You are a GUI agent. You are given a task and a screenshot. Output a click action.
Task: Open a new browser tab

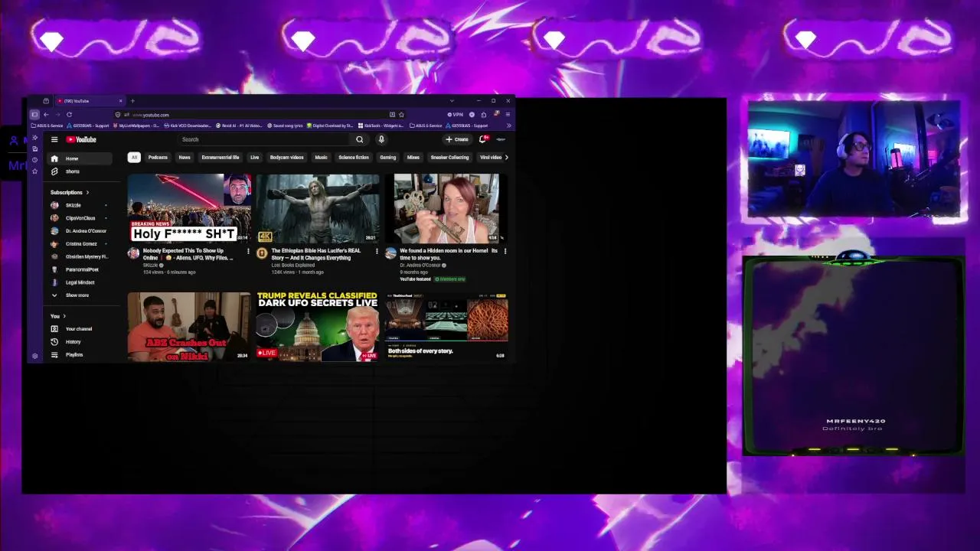[x=132, y=101]
